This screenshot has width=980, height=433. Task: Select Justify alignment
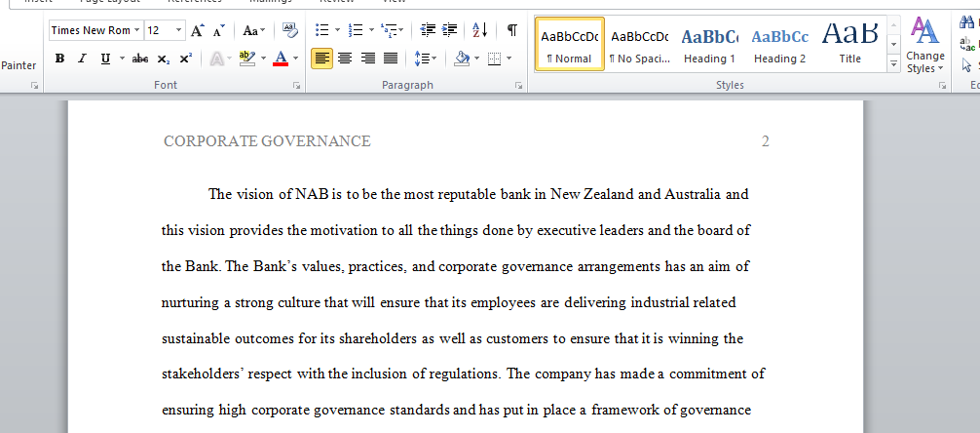pyautogui.click(x=391, y=59)
